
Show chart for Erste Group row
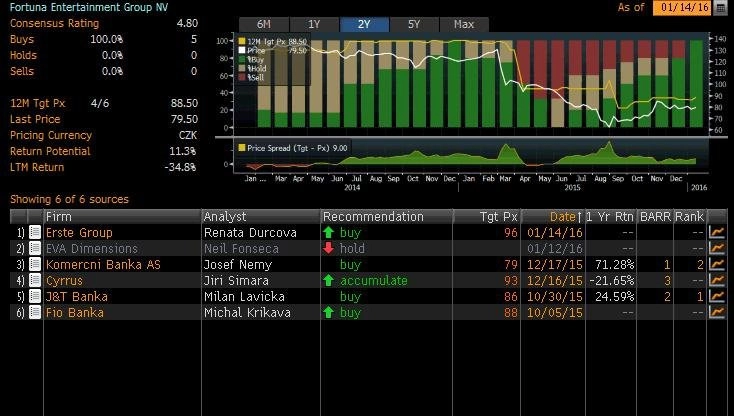click(x=717, y=233)
